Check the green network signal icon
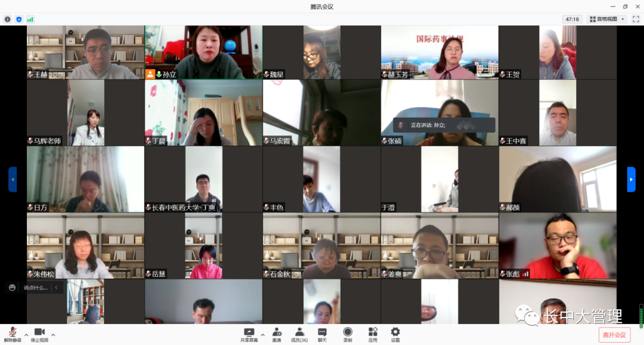This screenshot has width=644, height=345. point(30,19)
